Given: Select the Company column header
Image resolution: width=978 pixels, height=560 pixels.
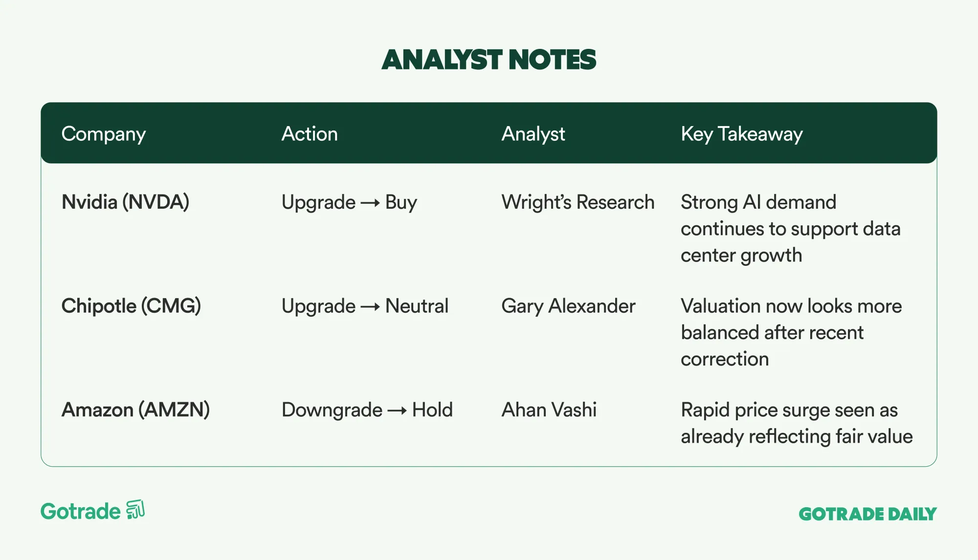Looking at the screenshot, I should [x=104, y=134].
